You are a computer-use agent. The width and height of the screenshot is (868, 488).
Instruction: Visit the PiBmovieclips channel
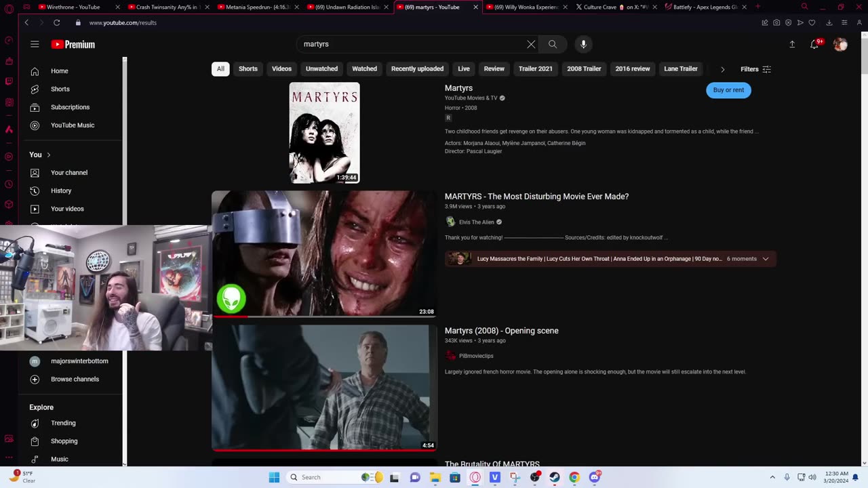[476, 356]
